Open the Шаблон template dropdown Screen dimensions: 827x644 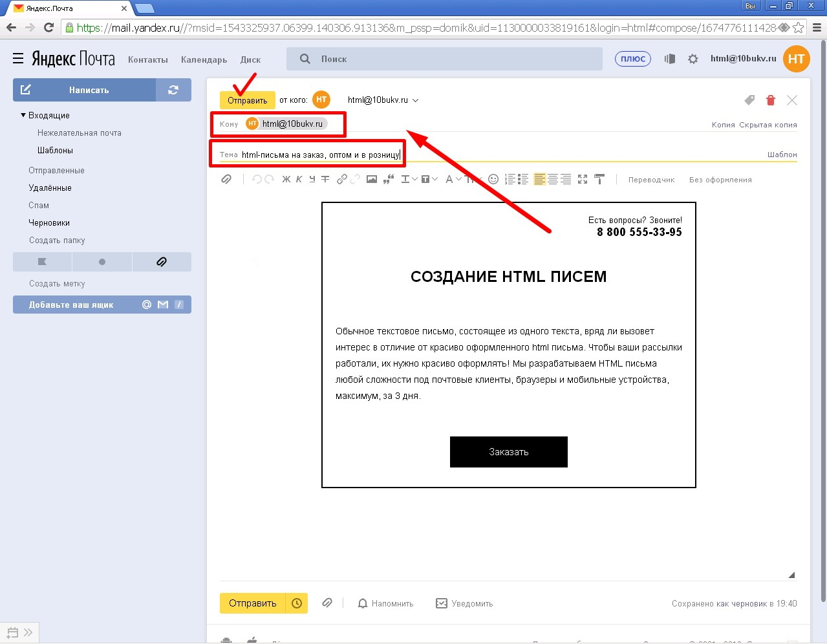tap(782, 155)
